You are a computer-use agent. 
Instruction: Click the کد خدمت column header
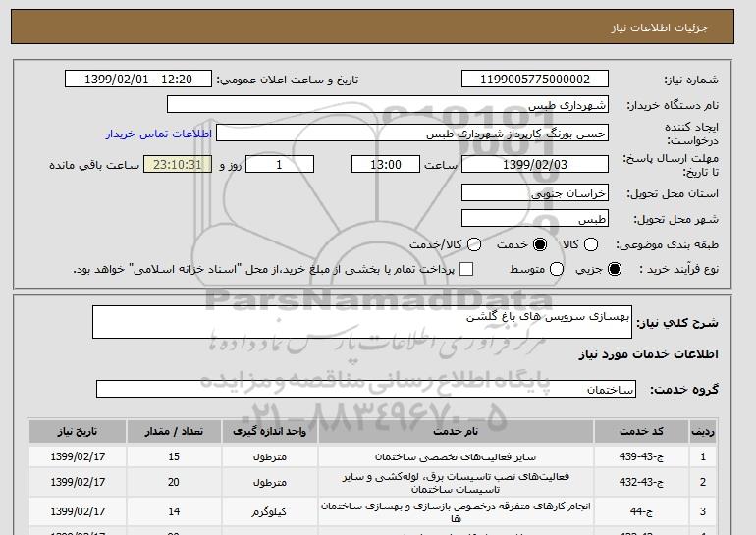click(x=641, y=431)
